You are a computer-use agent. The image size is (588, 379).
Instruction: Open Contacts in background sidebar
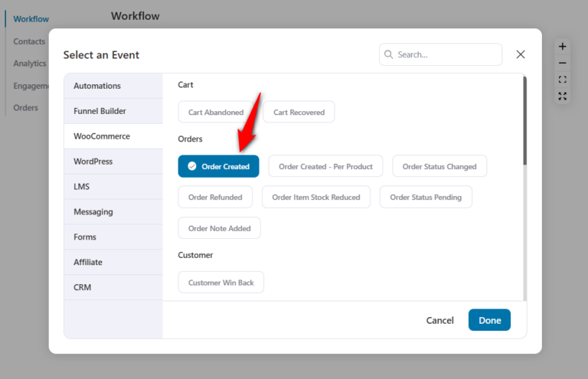pyautogui.click(x=29, y=41)
